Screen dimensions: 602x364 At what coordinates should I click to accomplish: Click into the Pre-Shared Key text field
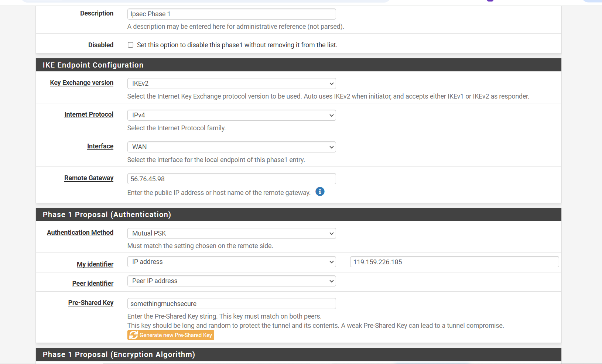(x=231, y=303)
